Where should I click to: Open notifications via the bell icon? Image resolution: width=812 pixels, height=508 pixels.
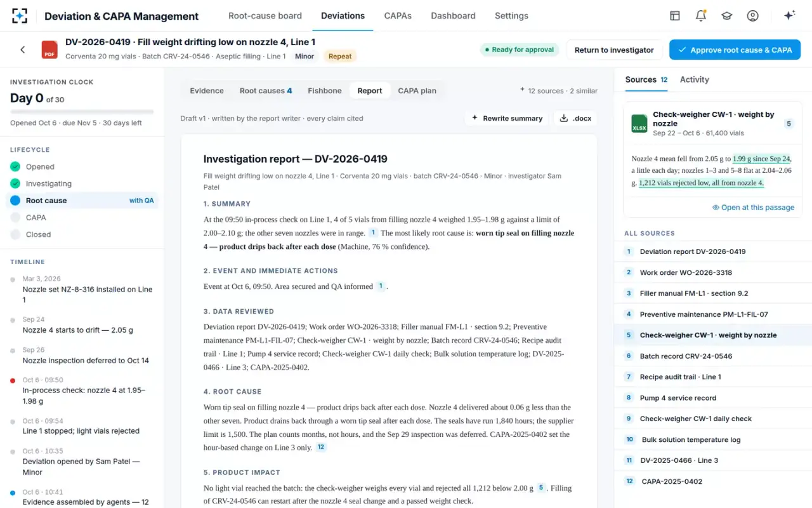(701, 16)
